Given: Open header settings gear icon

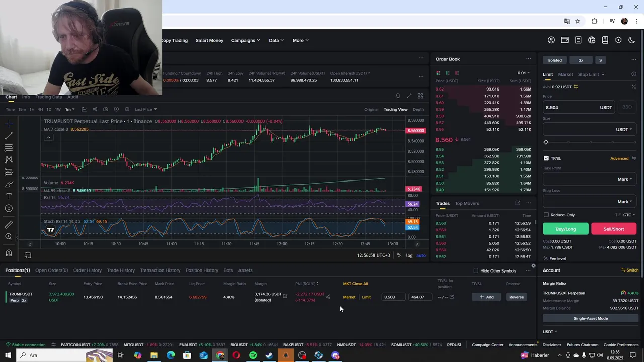Looking at the screenshot, I should 618,40.
